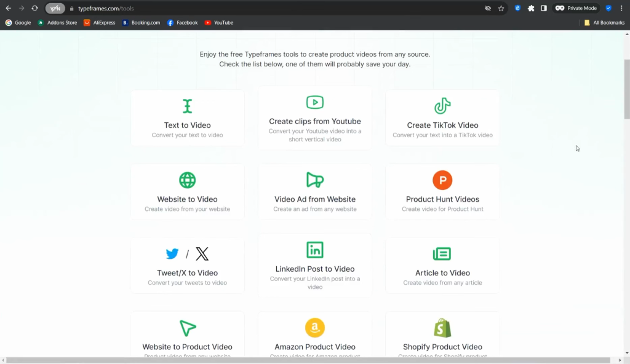Bookmark this page with the star icon
The width and height of the screenshot is (630, 364).
(x=501, y=8)
